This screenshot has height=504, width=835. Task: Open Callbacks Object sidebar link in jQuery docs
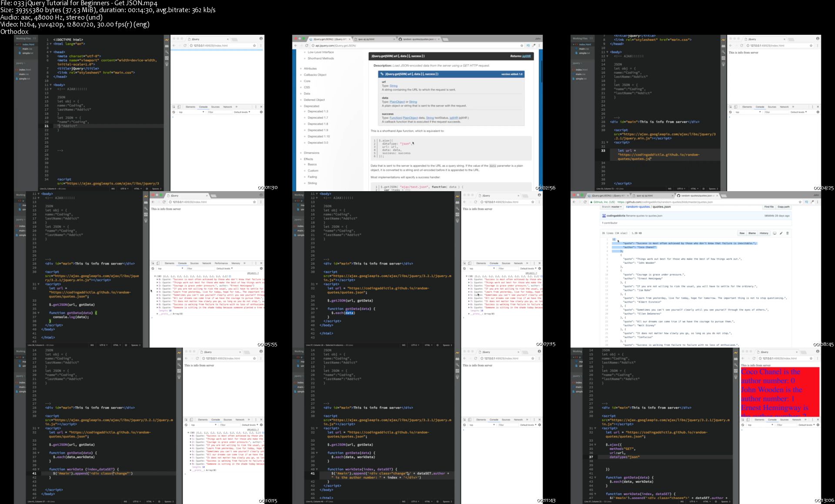pos(315,75)
